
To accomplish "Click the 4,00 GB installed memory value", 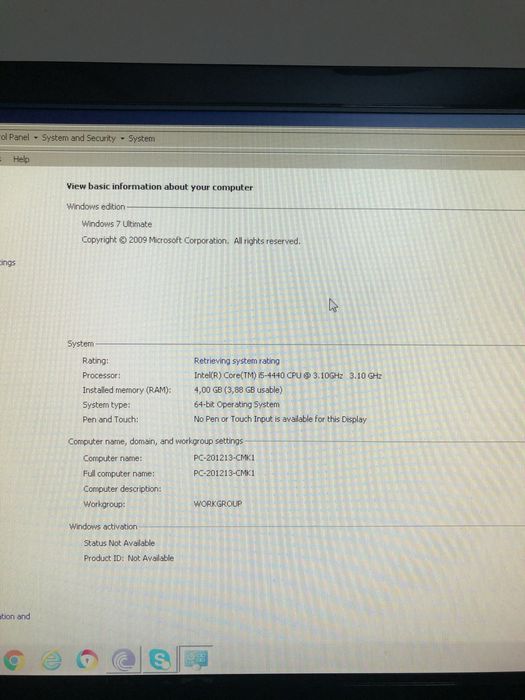I will [238, 390].
